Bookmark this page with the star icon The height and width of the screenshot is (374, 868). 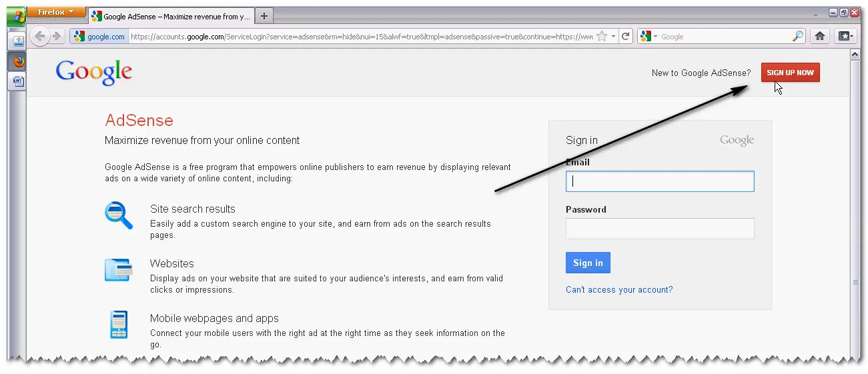click(601, 37)
